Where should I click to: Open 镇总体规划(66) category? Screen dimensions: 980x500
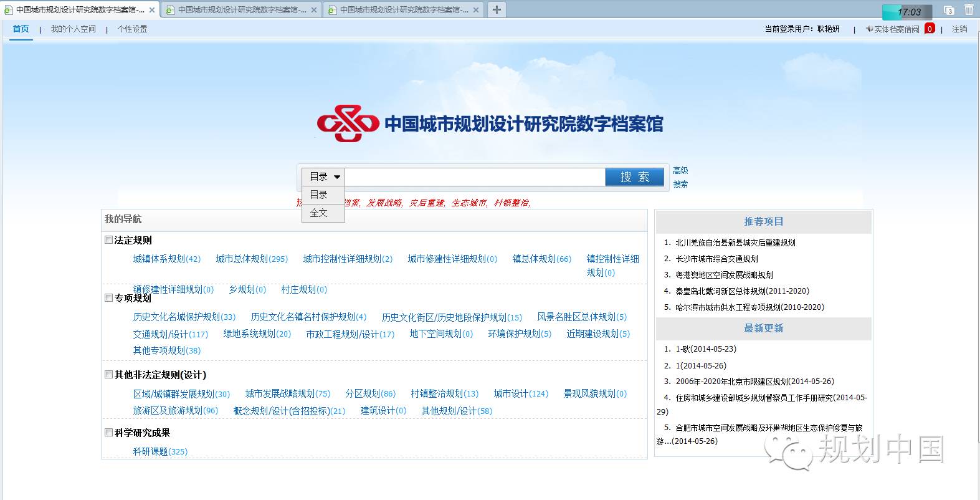pos(541,259)
